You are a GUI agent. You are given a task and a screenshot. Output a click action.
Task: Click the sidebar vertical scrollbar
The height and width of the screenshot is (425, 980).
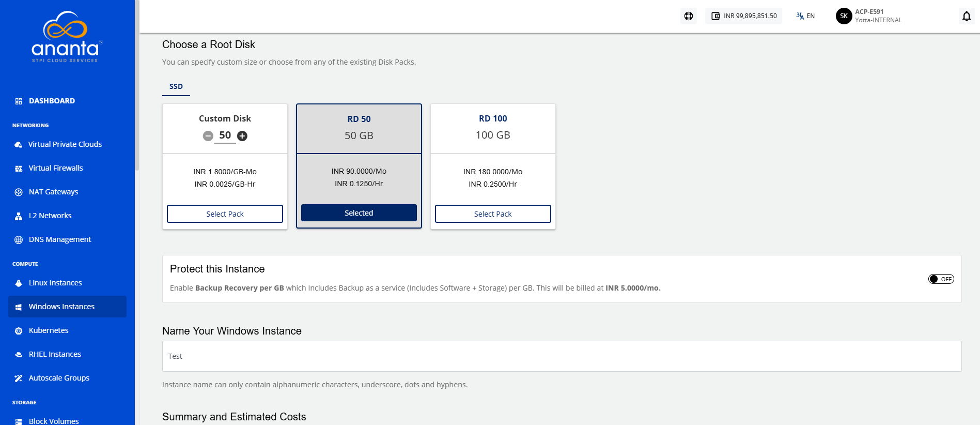click(x=137, y=85)
